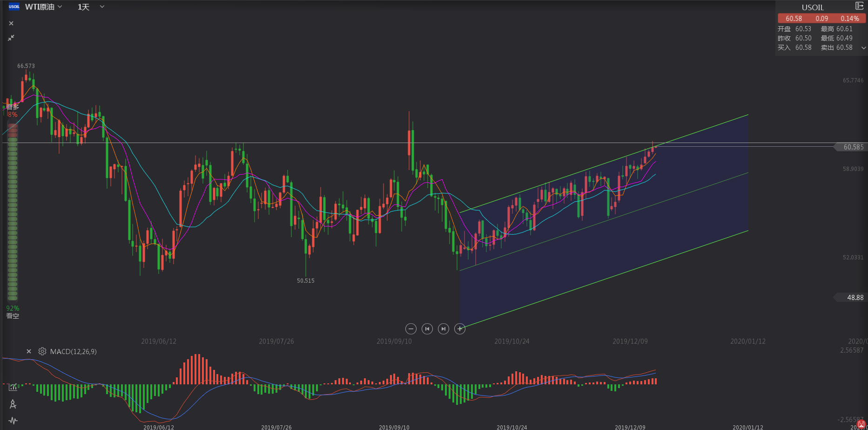This screenshot has width=868, height=430.
Task: Remove the MACD indicator panel
Action: tap(29, 352)
